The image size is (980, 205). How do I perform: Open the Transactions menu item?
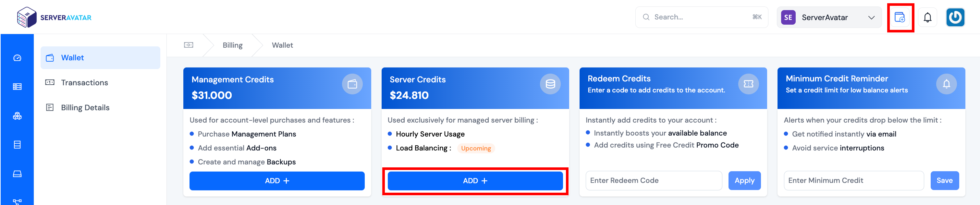[x=101, y=82]
